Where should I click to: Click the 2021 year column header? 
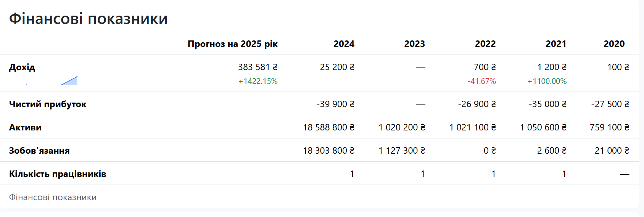556,44
